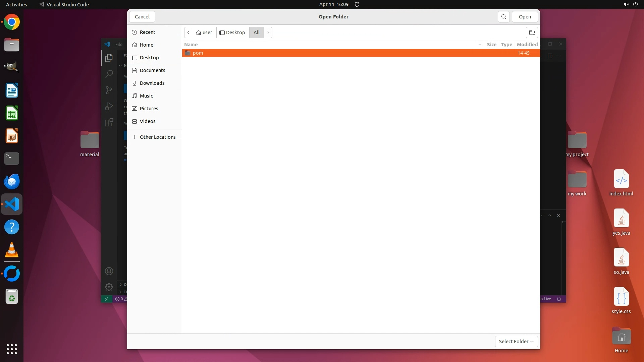Image resolution: width=644 pixels, height=362 pixels.
Task: Open the Extensions view icon
Action: [x=109, y=122]
